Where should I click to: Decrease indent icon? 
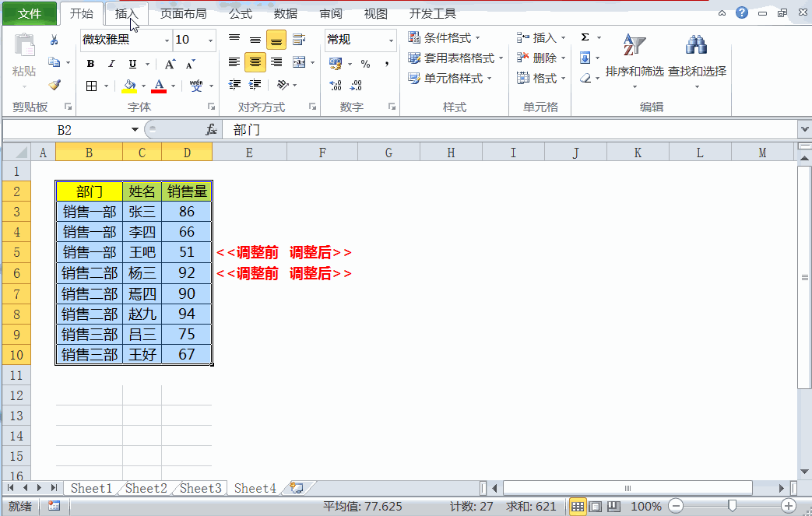[x=234, y=84]
